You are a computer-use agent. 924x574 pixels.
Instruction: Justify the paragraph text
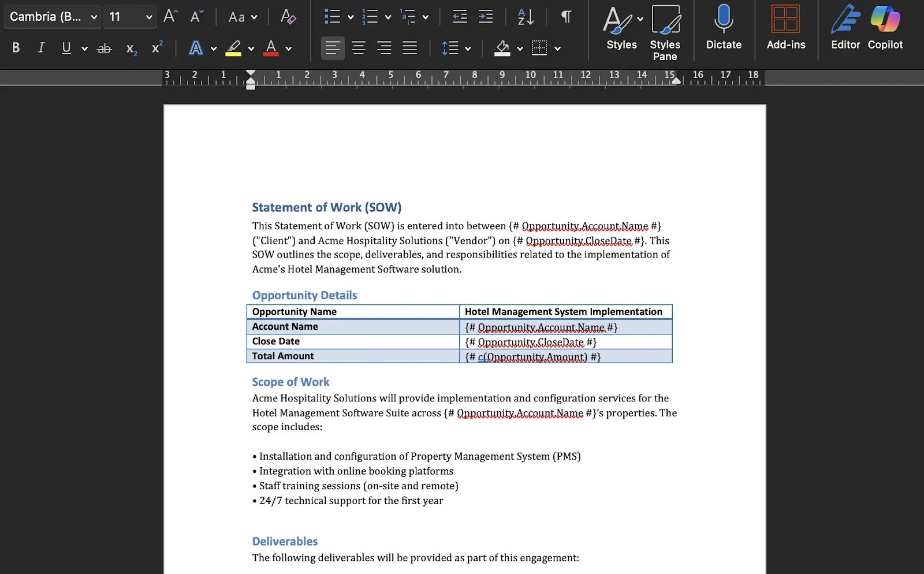tap(409, 48)
